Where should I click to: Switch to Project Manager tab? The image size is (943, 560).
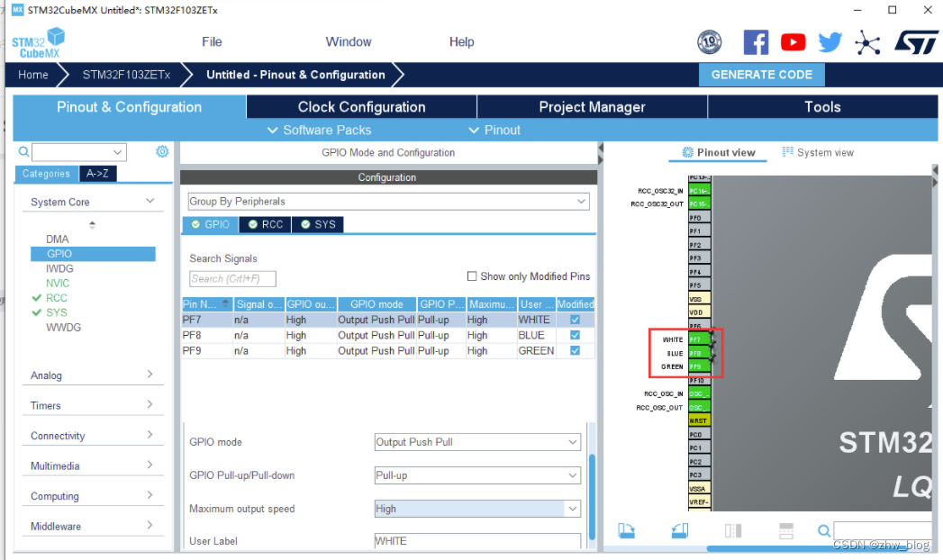click(593, 107)
